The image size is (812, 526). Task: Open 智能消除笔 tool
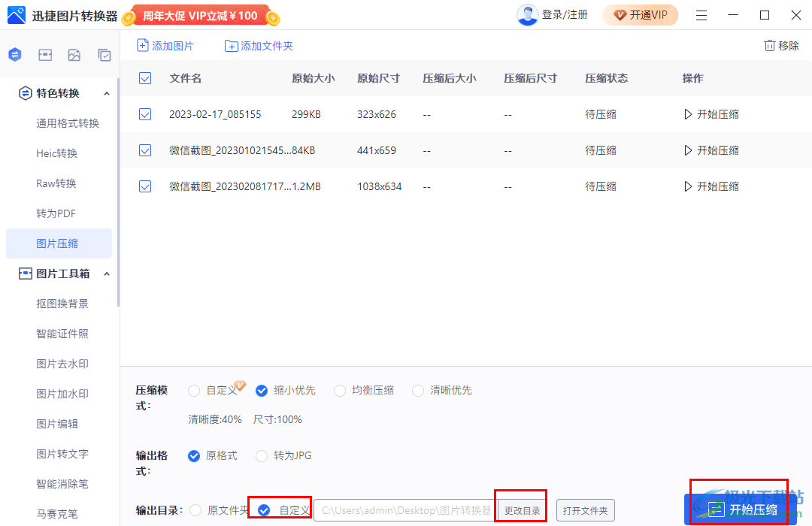62,484
